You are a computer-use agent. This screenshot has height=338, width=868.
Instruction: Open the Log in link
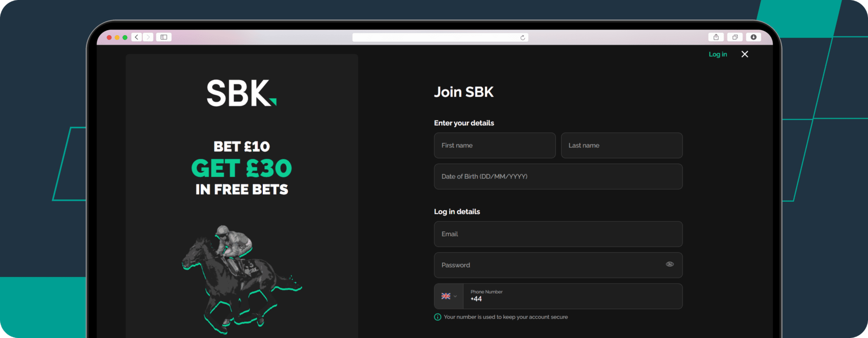click(x=718, y=54)
